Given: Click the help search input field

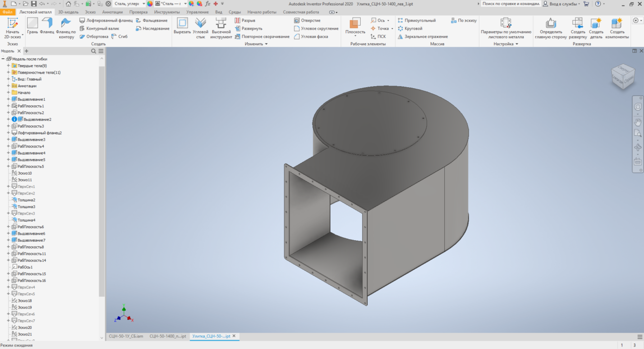Looking at the screenshot, I should point(511,4).
